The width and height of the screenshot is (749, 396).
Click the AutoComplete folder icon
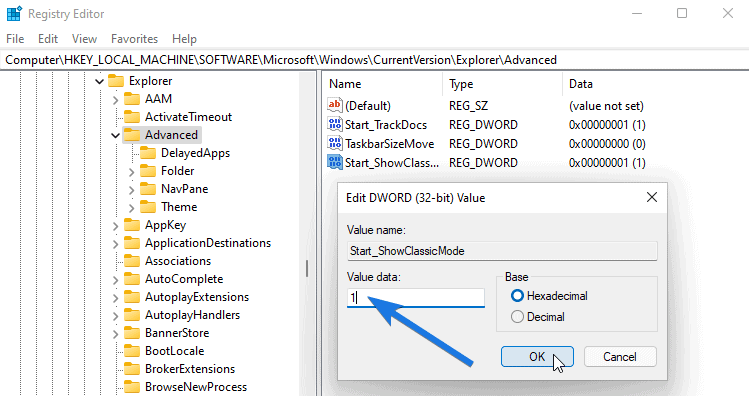click(132, 279)
